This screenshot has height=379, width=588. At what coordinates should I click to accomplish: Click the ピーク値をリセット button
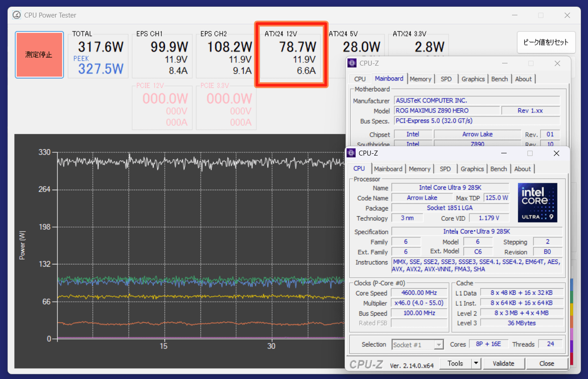pyautogui.click(x=546, y=43)
